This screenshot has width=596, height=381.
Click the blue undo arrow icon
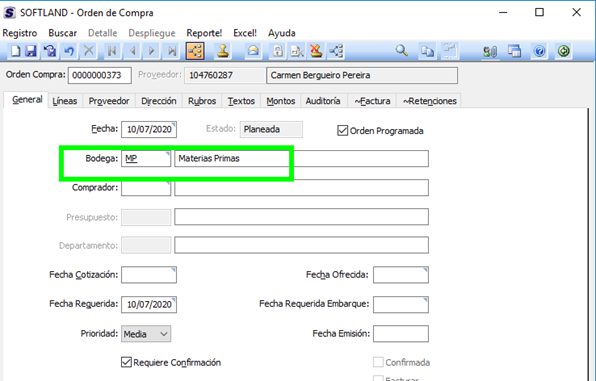(x=69, y=51)
